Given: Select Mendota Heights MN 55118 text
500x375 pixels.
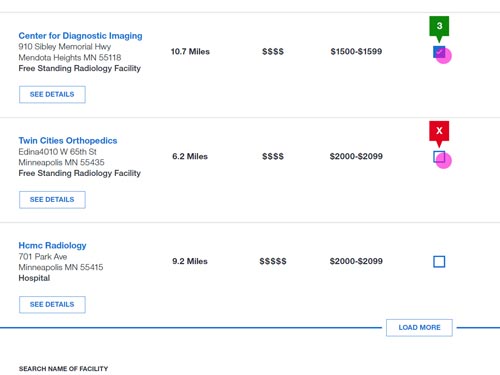Looking at the screenshot, I should coord(70,58).
